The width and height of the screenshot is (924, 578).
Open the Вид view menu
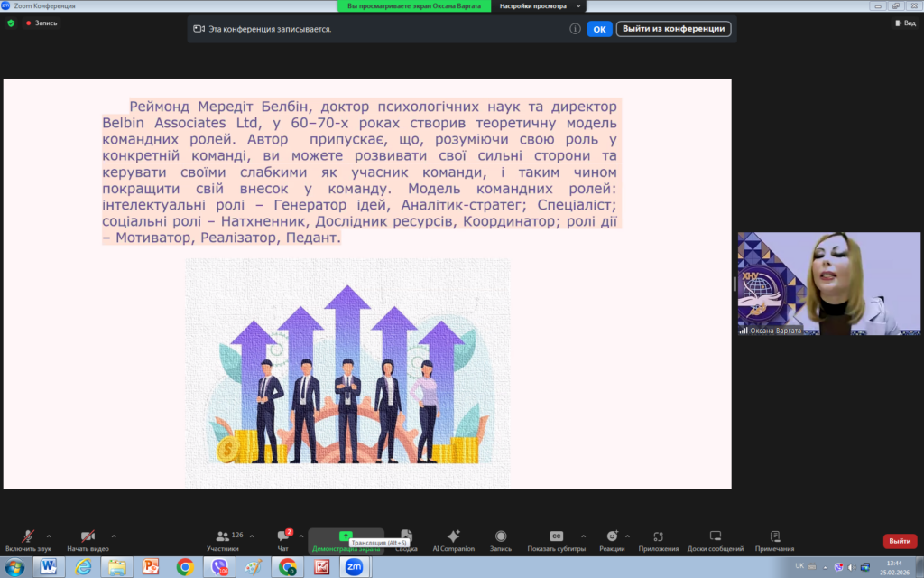(904, 23)
